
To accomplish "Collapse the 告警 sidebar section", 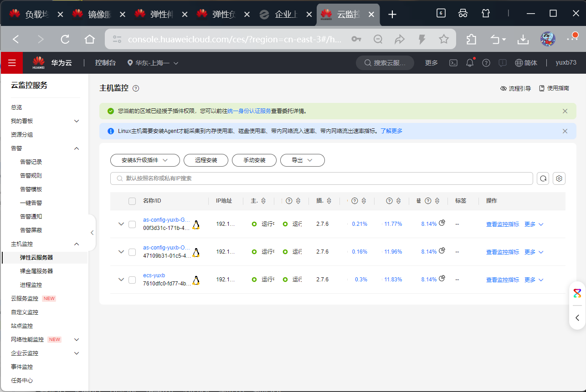I will pos(77,148).
